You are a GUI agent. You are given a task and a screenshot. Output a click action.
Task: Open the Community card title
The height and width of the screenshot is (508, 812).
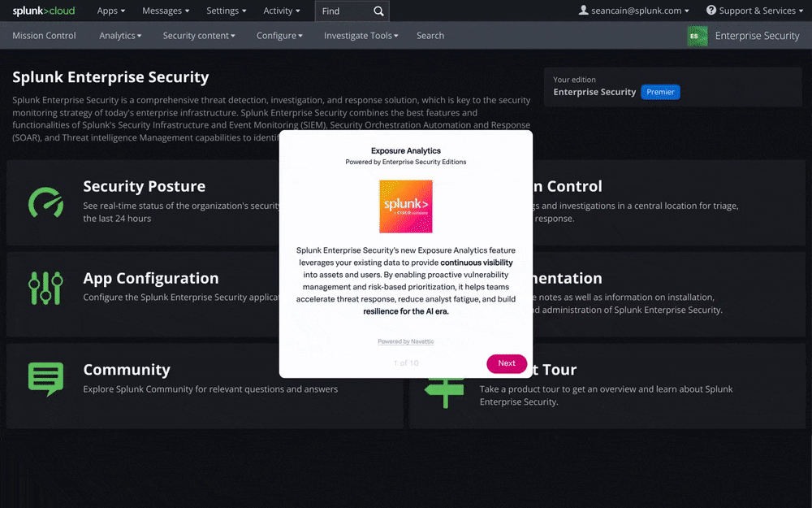click(x=127, y=370)
